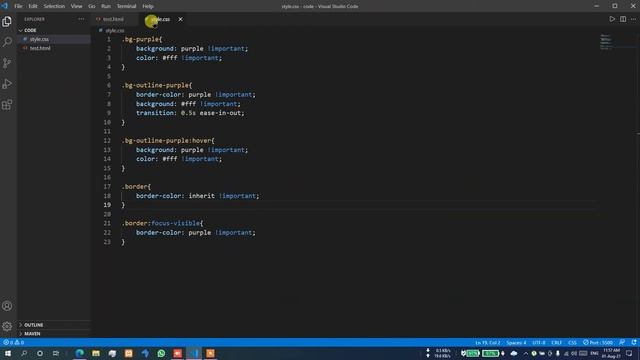Click '.bg-outline-purple:hover' selector on line 12
Image resolution: width=640 pixels, height=360 pixels.
(168, 140)
